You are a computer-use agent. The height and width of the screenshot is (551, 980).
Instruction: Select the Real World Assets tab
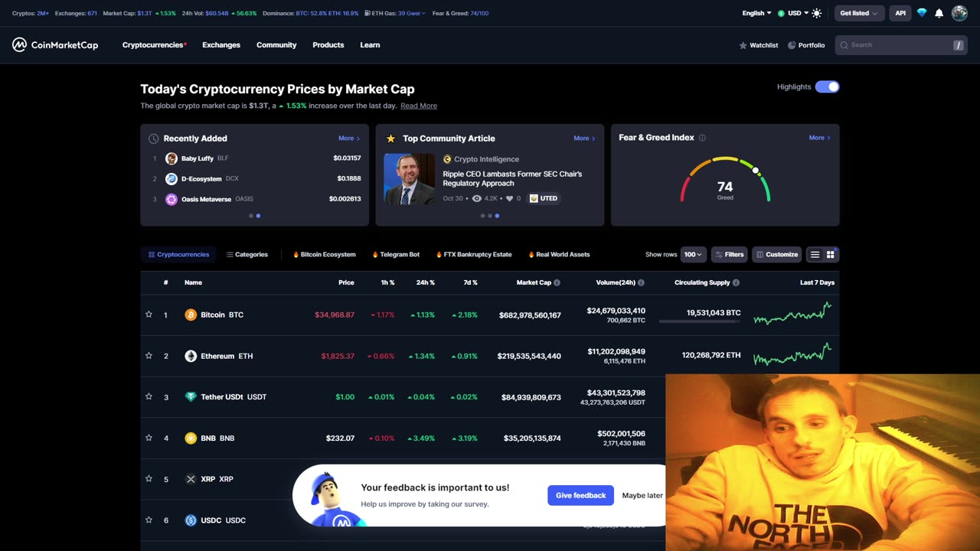coord(558,255)
